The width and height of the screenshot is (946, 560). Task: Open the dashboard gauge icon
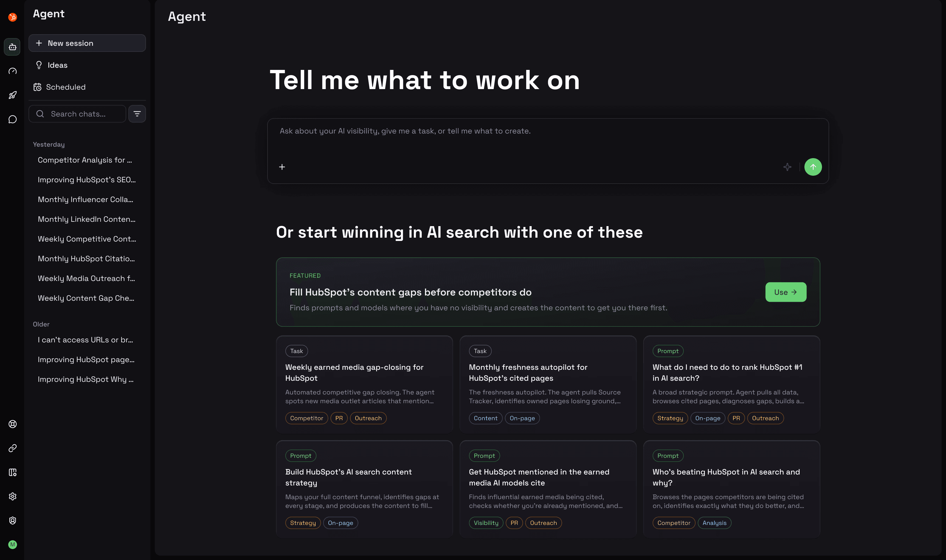pyautogui.click(x=12, y=71)
